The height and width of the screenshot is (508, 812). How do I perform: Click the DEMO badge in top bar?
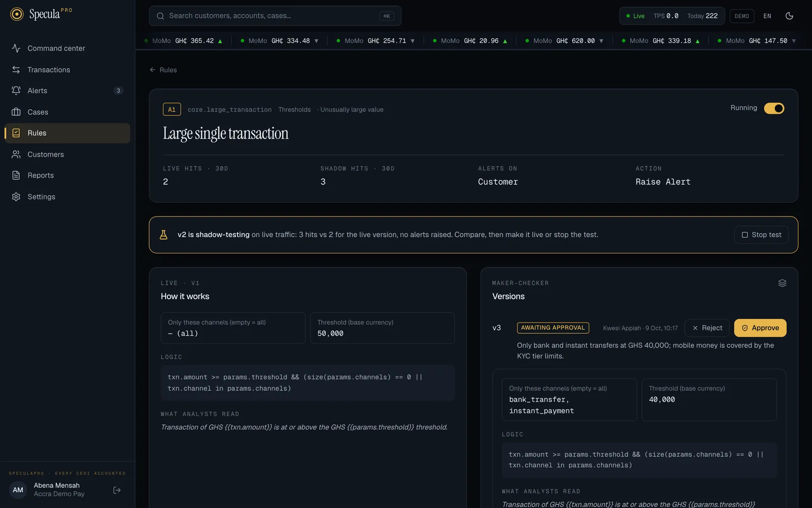click(741, 16)
